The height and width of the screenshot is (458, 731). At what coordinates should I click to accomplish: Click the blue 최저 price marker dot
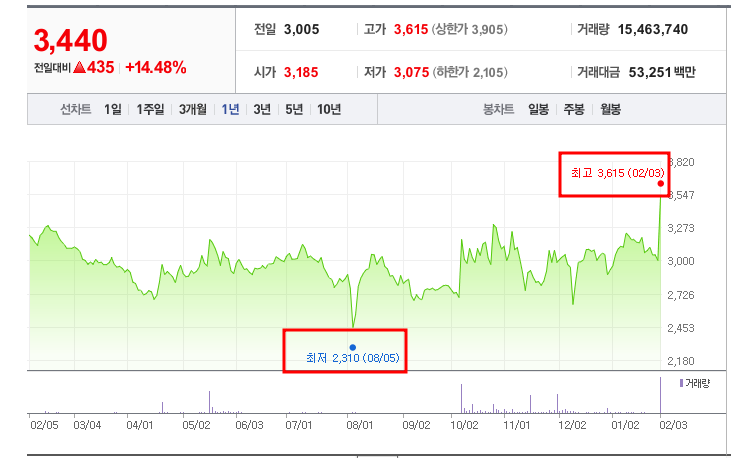(x=352, y=347)
